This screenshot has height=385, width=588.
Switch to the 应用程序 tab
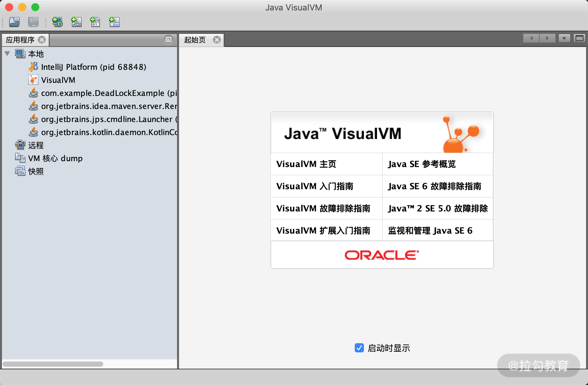20,40
